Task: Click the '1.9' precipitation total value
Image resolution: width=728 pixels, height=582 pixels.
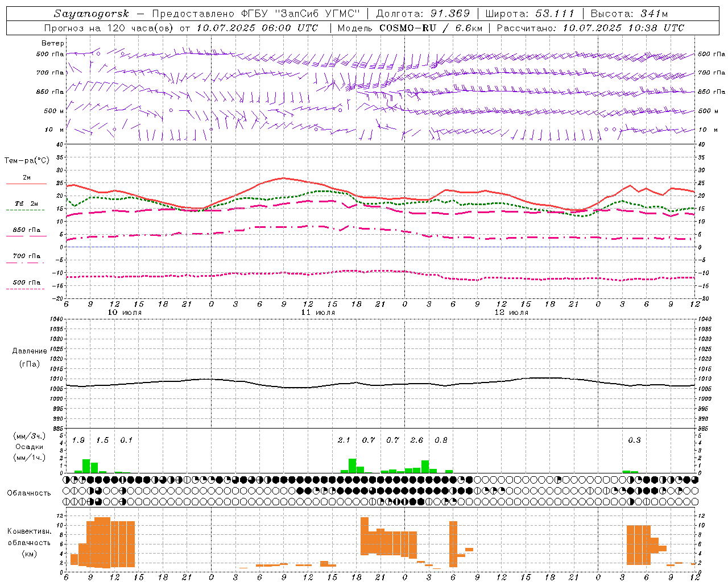Action: 78,440
